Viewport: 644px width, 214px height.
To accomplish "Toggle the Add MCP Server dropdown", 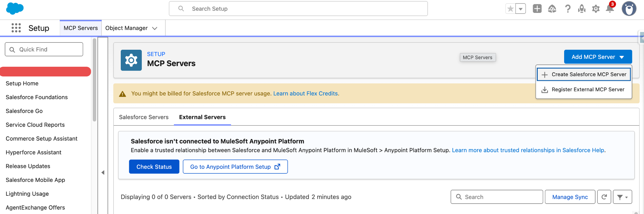I will [598, 57].
